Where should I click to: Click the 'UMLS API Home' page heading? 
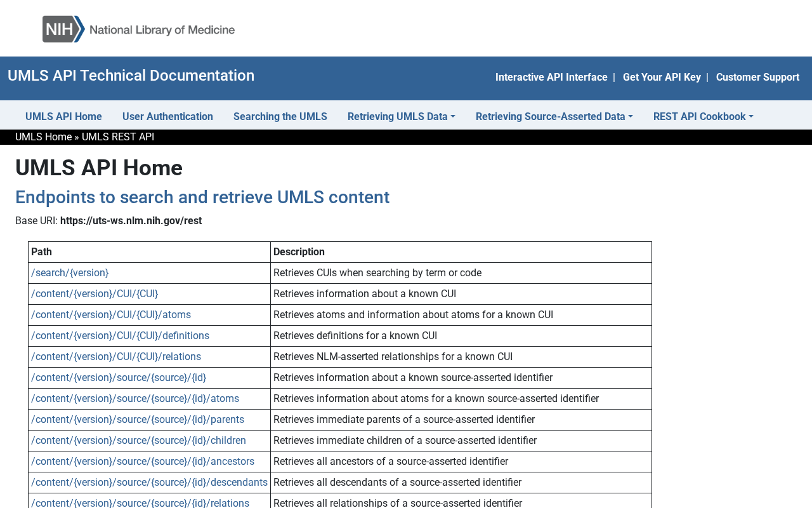[x=99, y=168]
